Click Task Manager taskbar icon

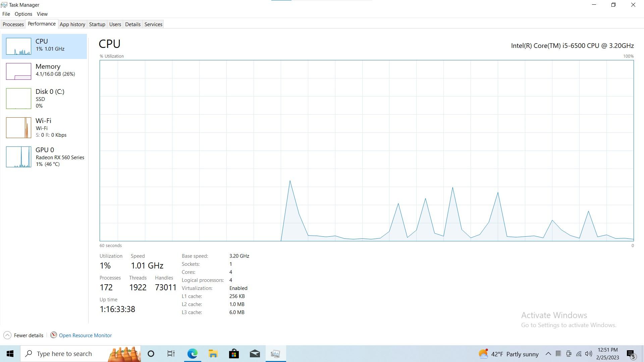click(276, 354)
